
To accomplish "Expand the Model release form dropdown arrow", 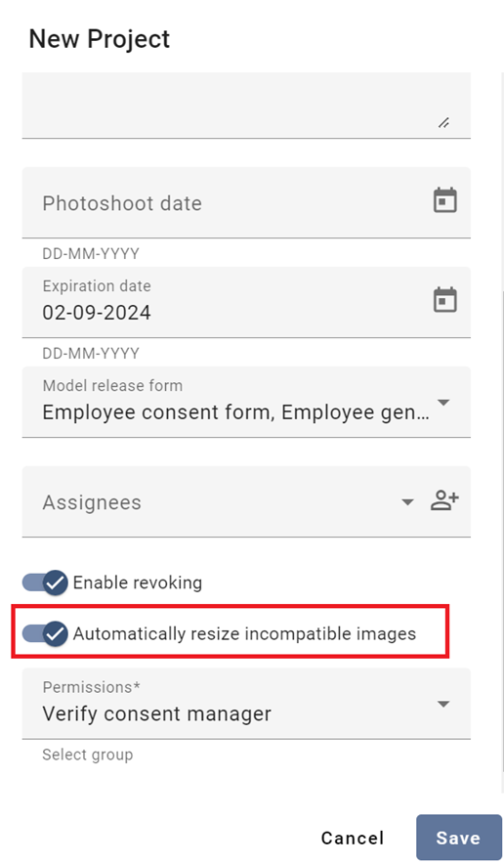I will 443,403.
